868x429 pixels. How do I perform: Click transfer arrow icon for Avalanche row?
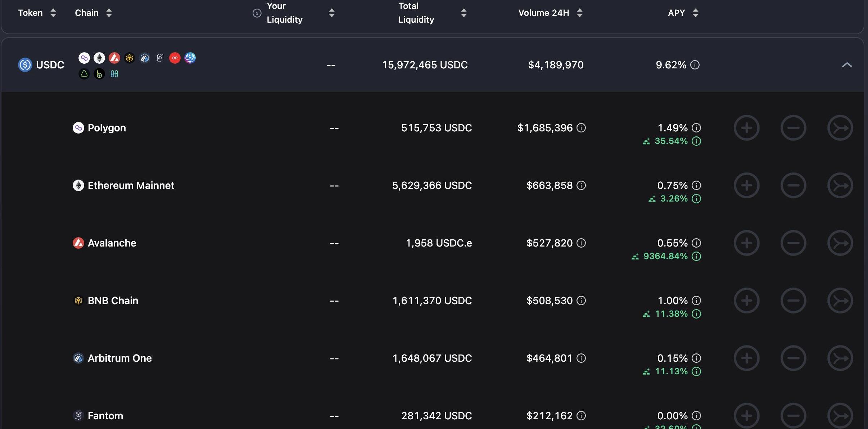pyautogui.click(x=840, y=243)
